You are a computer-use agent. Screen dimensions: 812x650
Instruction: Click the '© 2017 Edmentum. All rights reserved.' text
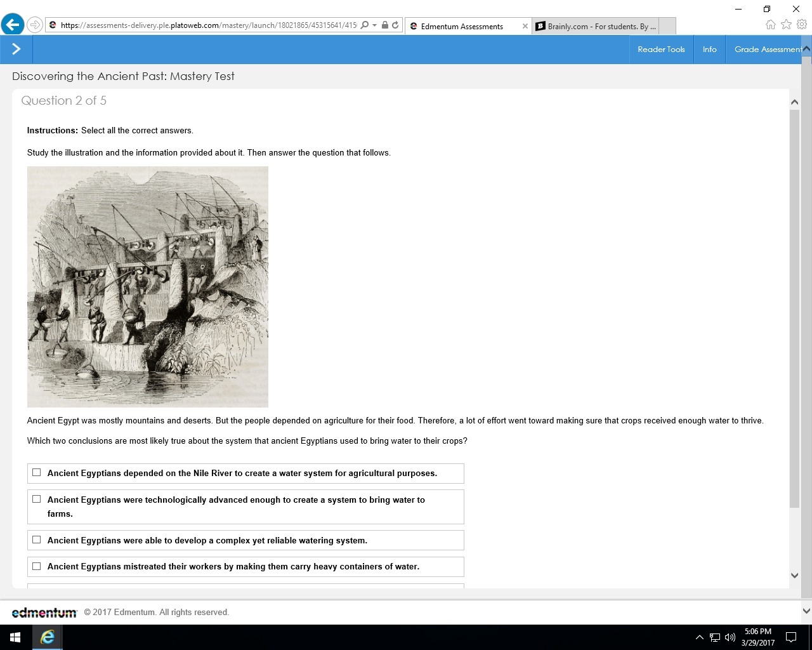pos(157,613)
